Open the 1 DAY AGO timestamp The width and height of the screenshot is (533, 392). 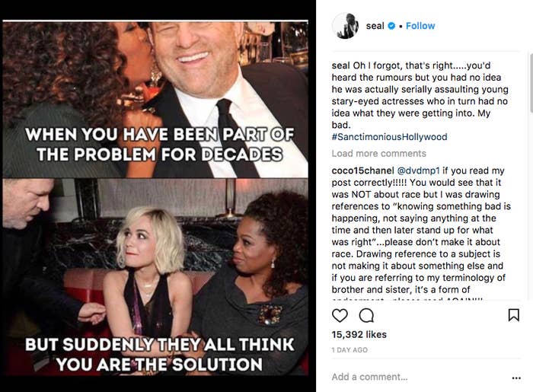(349, 350)
